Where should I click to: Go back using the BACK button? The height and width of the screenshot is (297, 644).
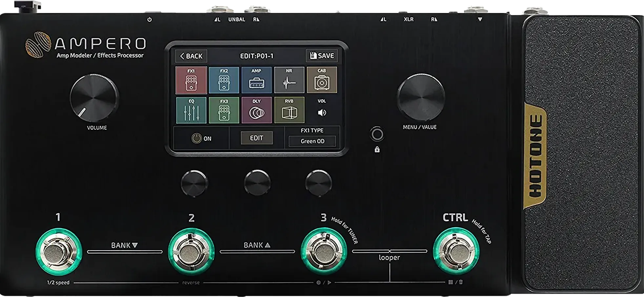coord(191,56)
